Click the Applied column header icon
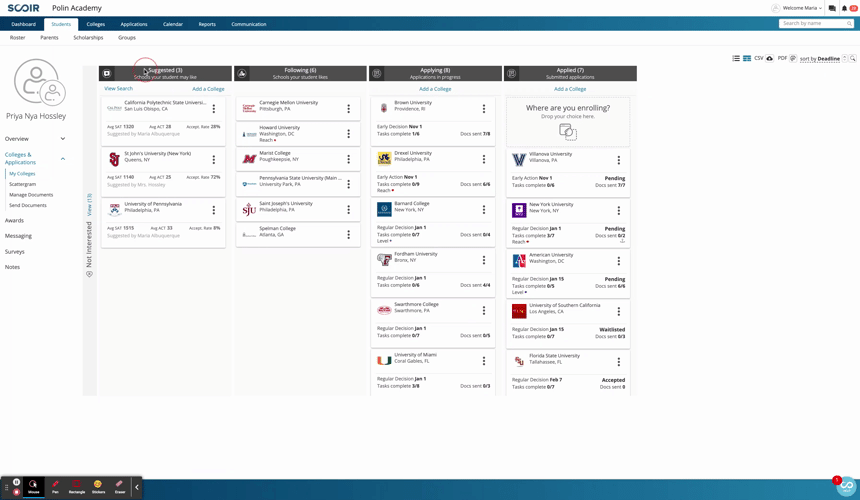 512,73
